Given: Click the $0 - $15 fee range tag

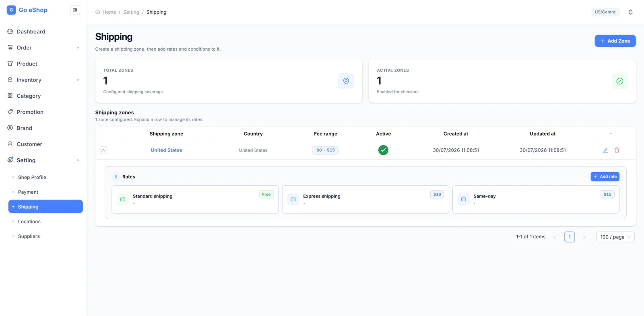Looking at the screenshot, I should click(x=326, y=150).
